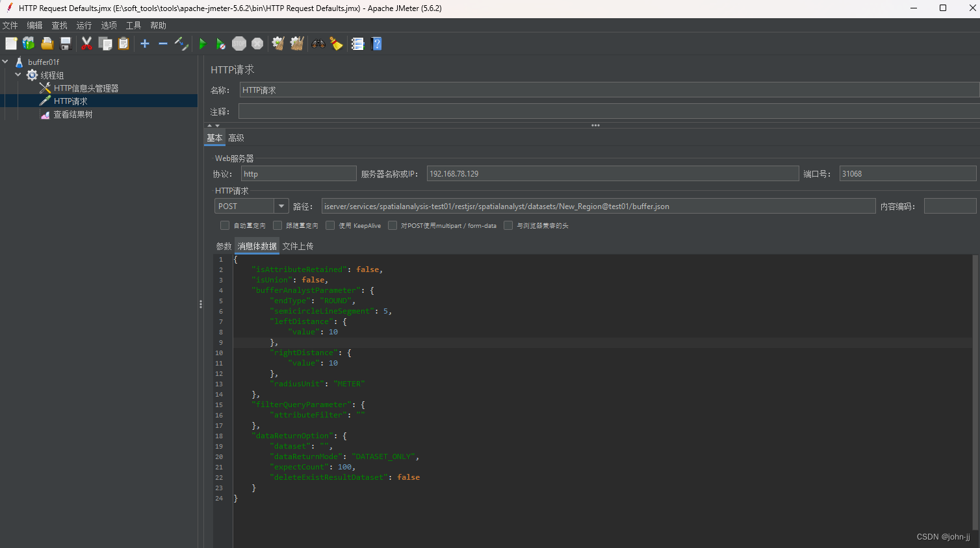Collapse the 线程组 tree node

18,75
